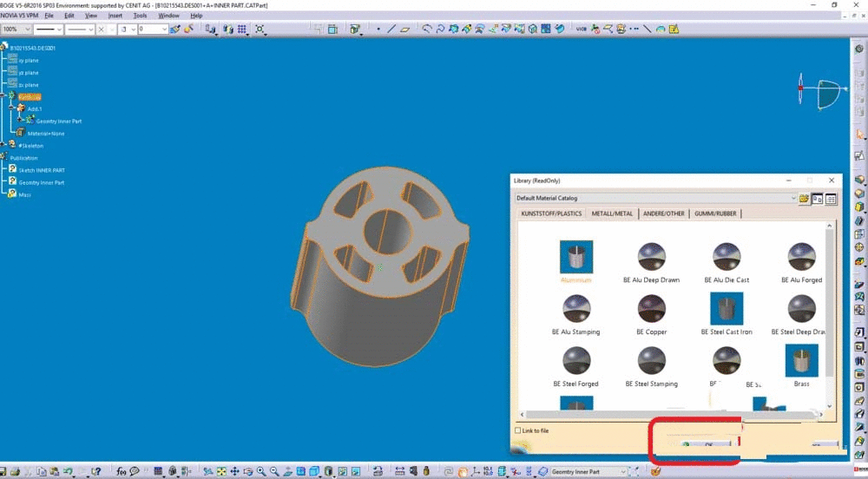The width and height of the screenshot is (868, 479).
Task: Switch library to large icons view
Action: pos(818,199)
